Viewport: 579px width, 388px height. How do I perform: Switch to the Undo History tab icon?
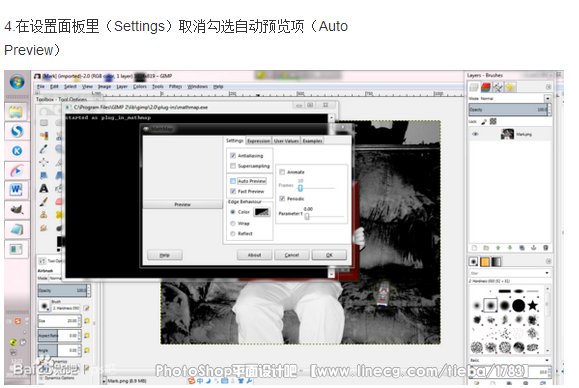[x=510, y=87]
